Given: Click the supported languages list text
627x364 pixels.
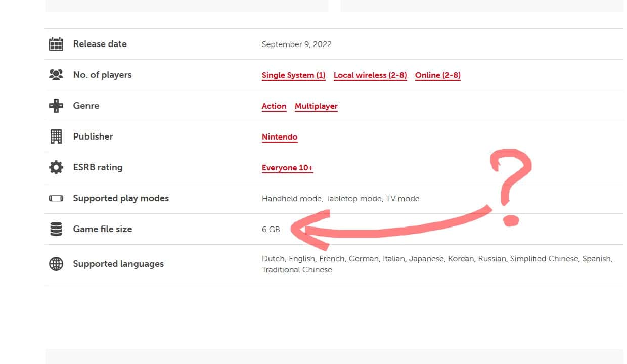Looking at the screenshot, I should 437,264.
